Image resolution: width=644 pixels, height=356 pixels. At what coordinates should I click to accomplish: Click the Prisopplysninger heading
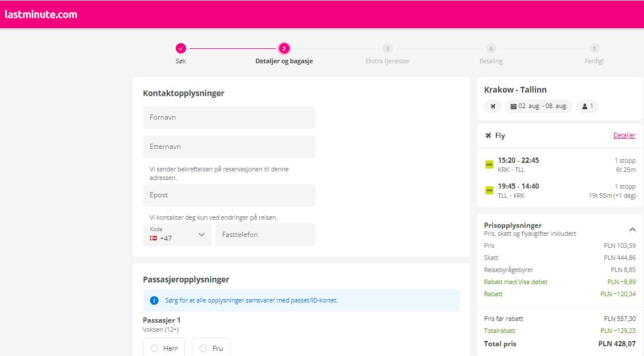[512, 225]
